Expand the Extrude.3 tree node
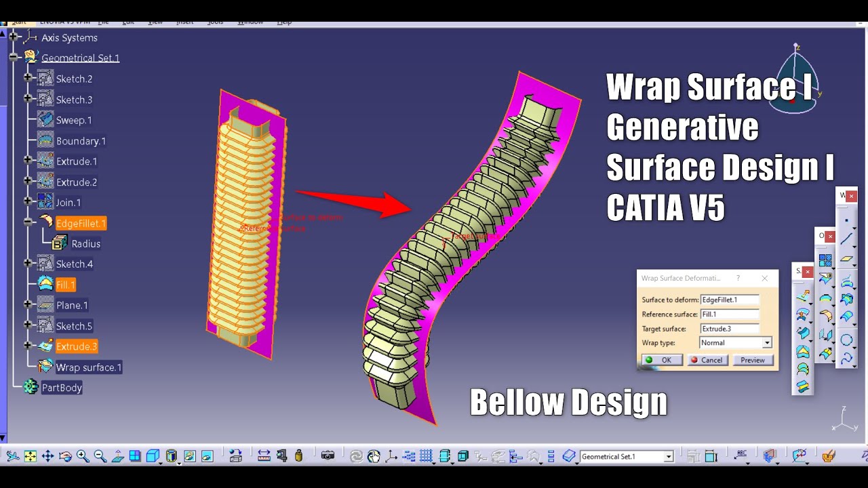 28,346
